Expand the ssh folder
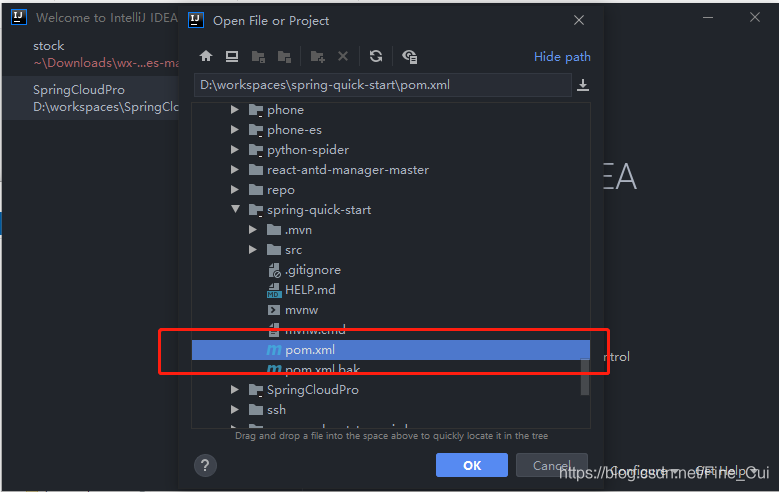779x492 pixels. tap(234, 410)
